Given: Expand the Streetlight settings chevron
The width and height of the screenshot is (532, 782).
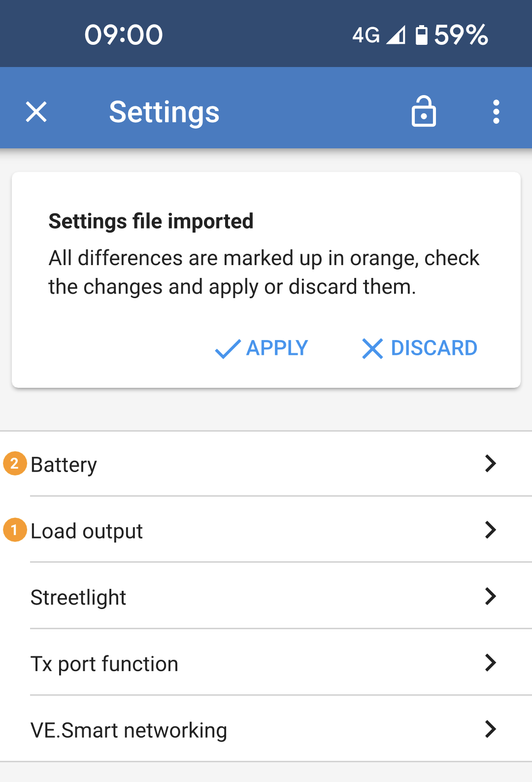Looking at the screenshot, I should tap(490, 597).
